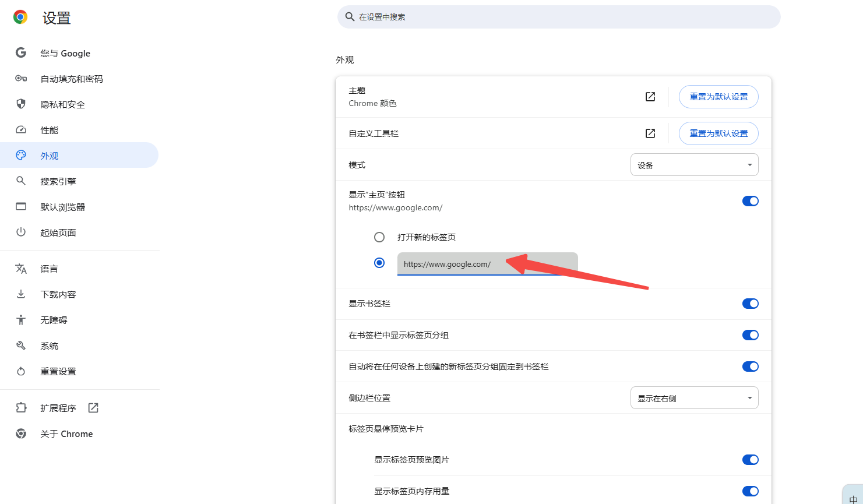Open 外观 settings section

pos(79,156)
